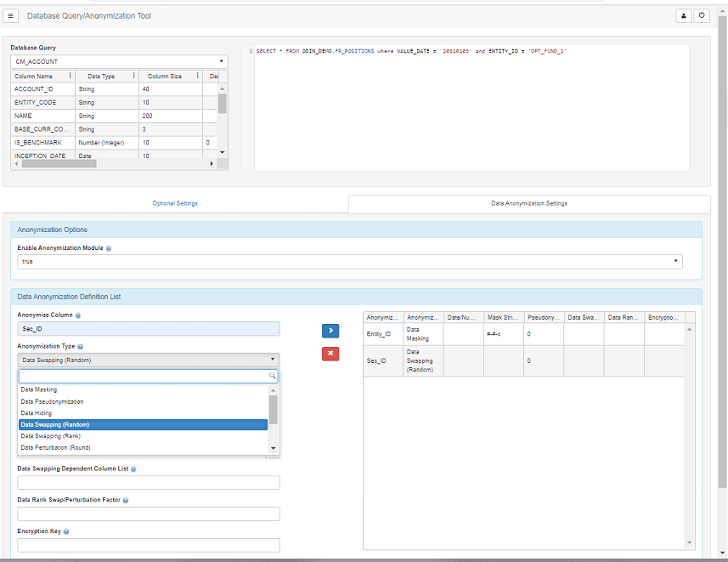Choose Data Hiding from the type list
The image size is (728, 562).
pyautogui.click(x=143, y=413)
